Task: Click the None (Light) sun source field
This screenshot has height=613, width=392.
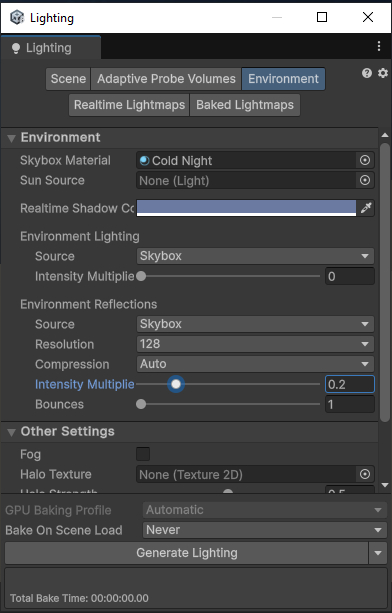Action: 246,180
